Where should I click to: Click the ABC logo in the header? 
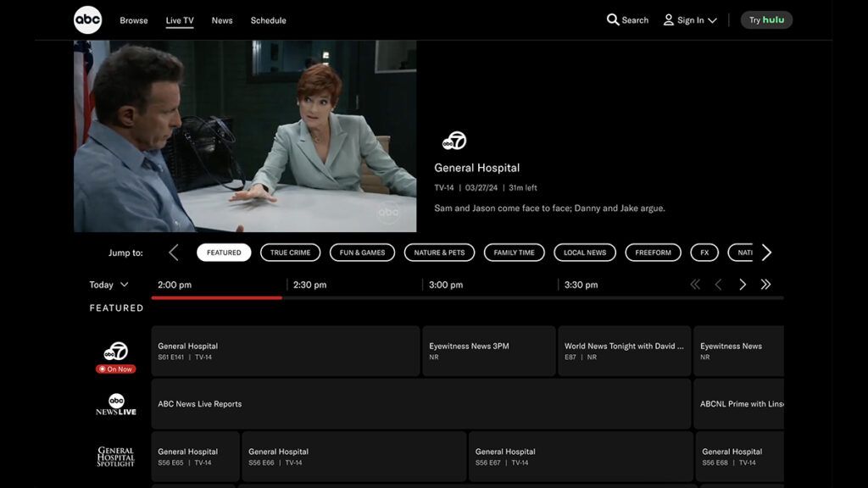87,20
